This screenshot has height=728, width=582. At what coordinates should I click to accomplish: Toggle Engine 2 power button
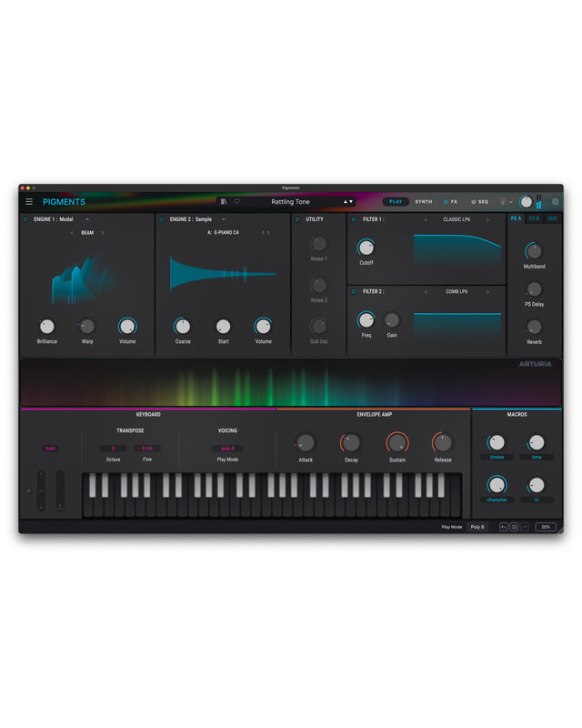[x=162, y=219]
